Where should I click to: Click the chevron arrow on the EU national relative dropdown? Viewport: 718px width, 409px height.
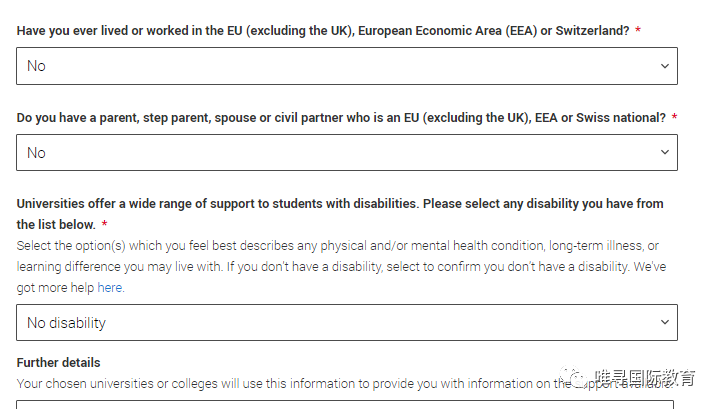[x=665, y=153]
